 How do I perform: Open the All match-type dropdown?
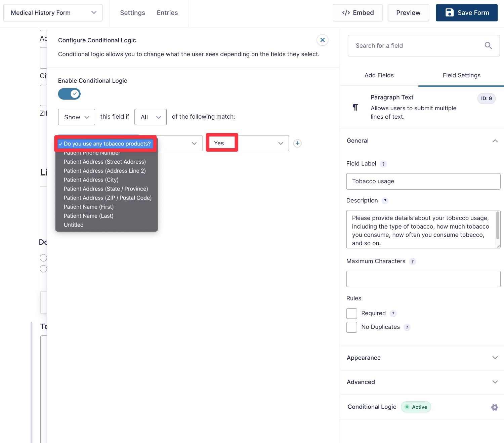point(151,117)
